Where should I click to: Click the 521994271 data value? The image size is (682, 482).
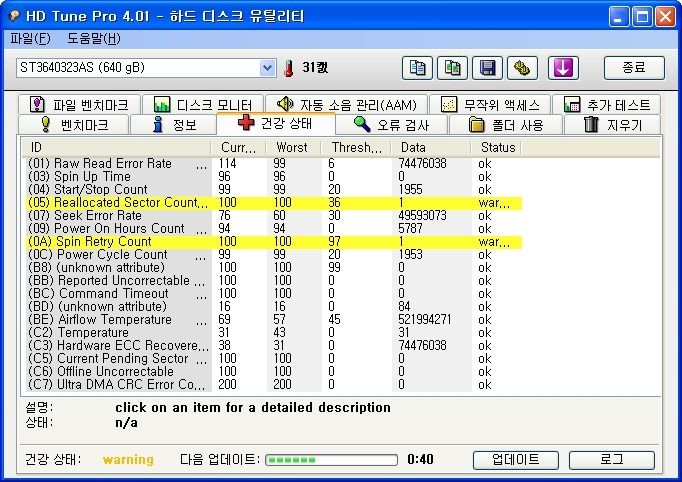425,320
